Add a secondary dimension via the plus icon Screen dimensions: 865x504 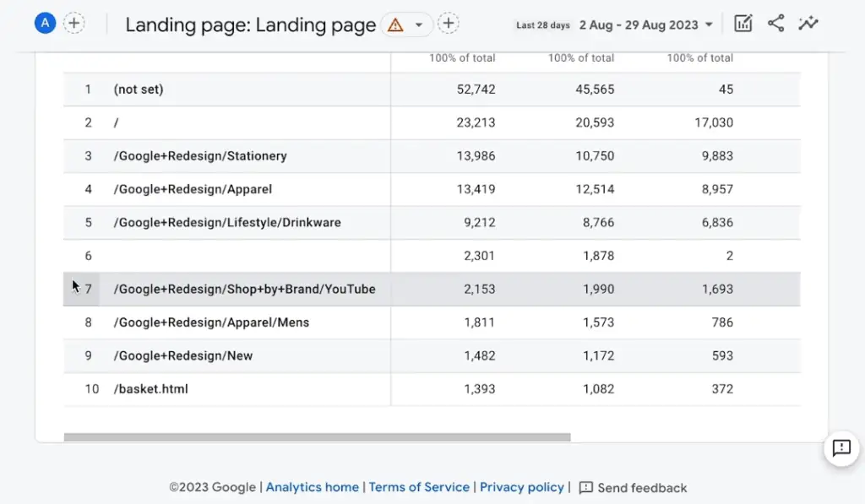click(x=449, y=24)
